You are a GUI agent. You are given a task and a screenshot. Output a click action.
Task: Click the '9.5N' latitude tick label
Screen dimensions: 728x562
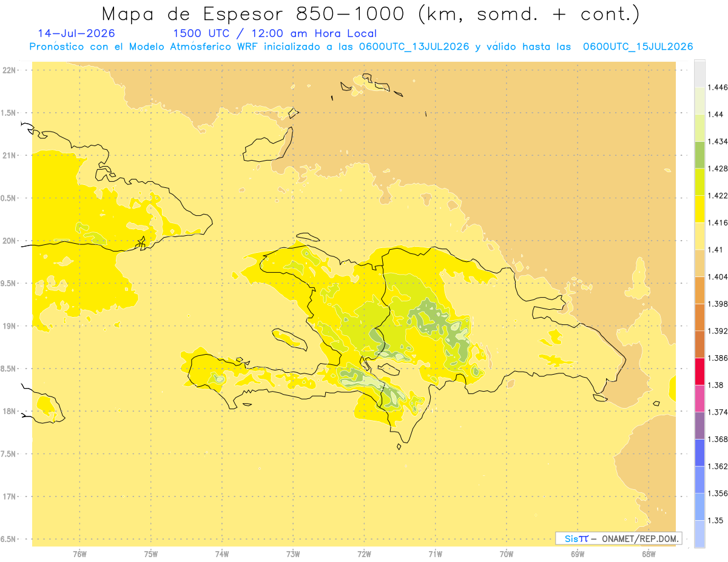pyautogui.click(x=9, y=284)
